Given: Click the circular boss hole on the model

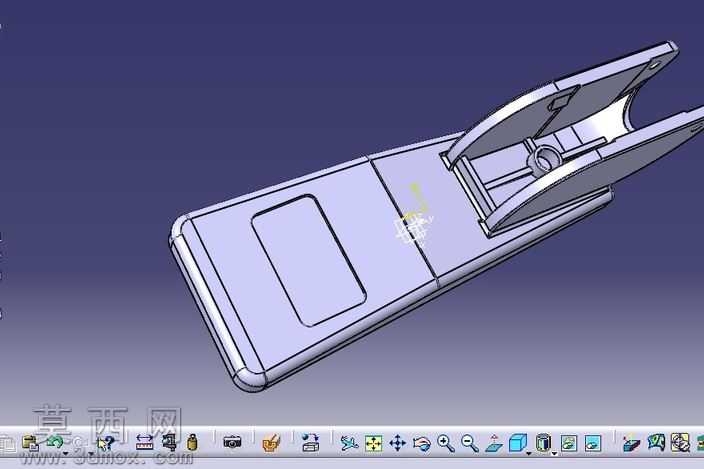Looking at the screenshot, I should pyautogui.click(x=546, y=159).
